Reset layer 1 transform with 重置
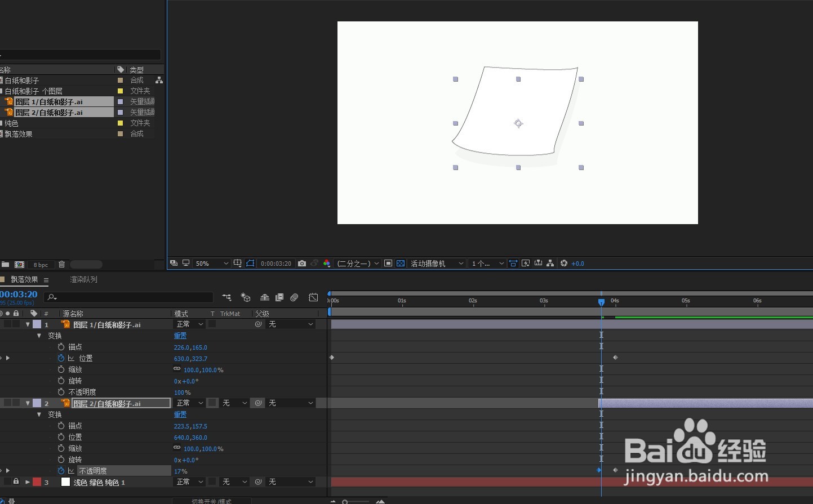This screenshot has width=813, height=504. pyautogui.click(x=180, y=336)
